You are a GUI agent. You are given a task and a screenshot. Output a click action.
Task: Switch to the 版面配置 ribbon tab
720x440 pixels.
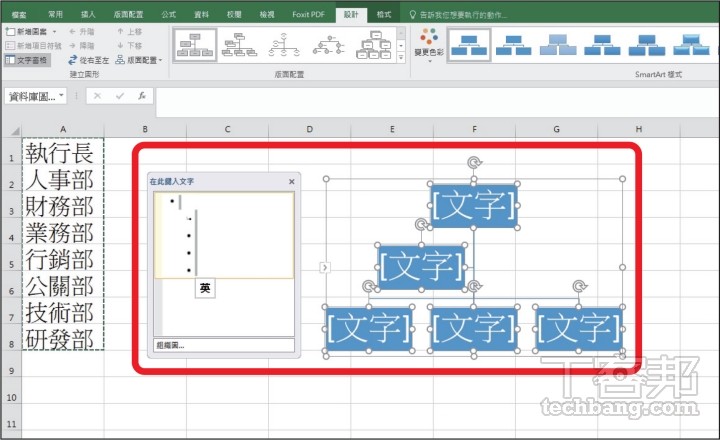(129, 15)
